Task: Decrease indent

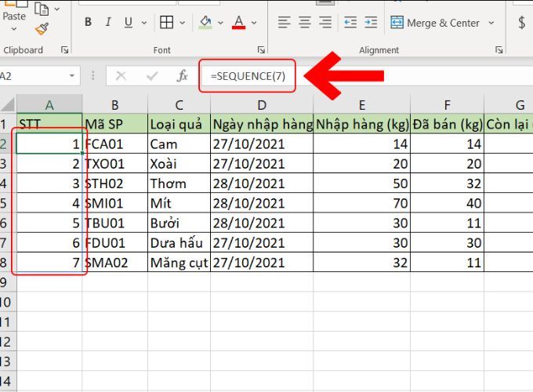Action: point(350,23)
